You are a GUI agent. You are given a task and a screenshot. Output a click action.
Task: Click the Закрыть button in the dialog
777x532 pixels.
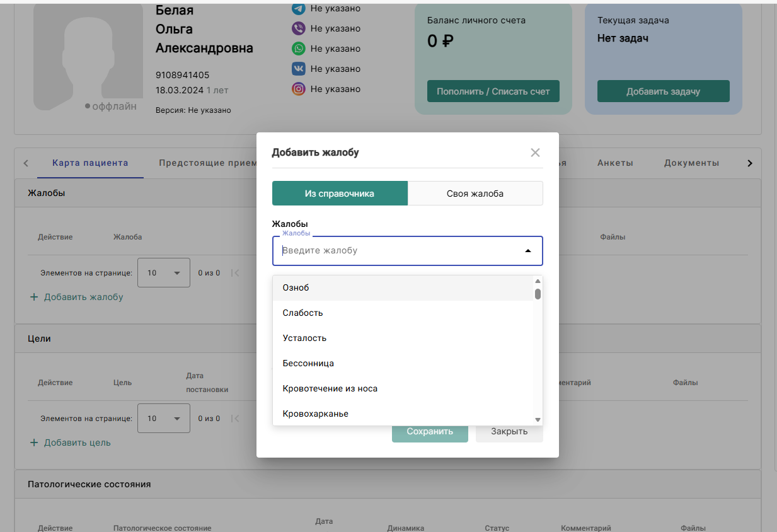(x=509, y=431)
